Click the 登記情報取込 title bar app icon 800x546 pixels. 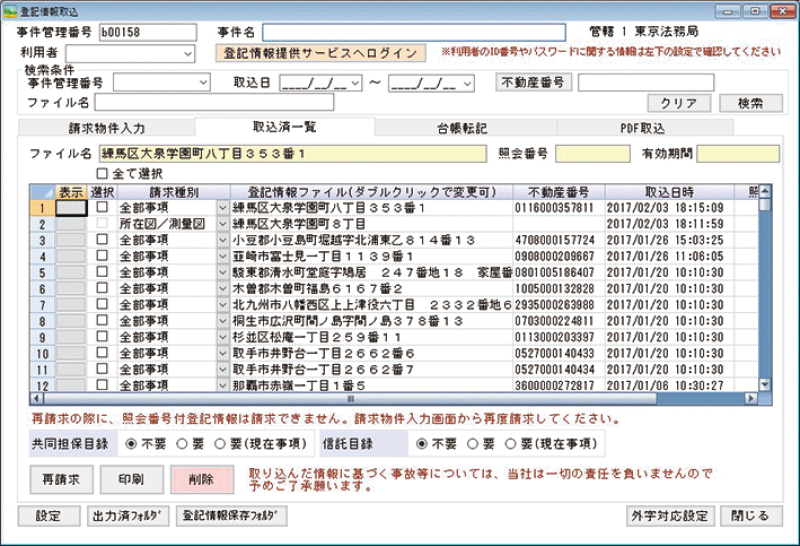pos(10,10)
